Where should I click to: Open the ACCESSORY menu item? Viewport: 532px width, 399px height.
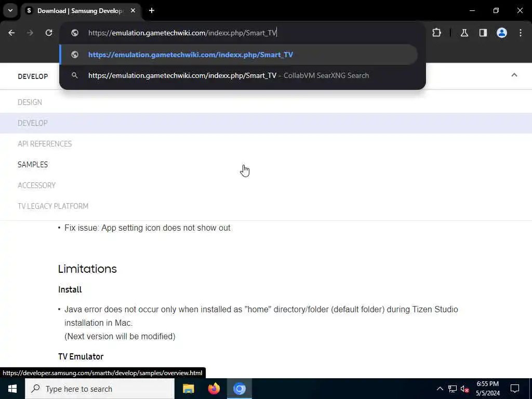(37, 185)
